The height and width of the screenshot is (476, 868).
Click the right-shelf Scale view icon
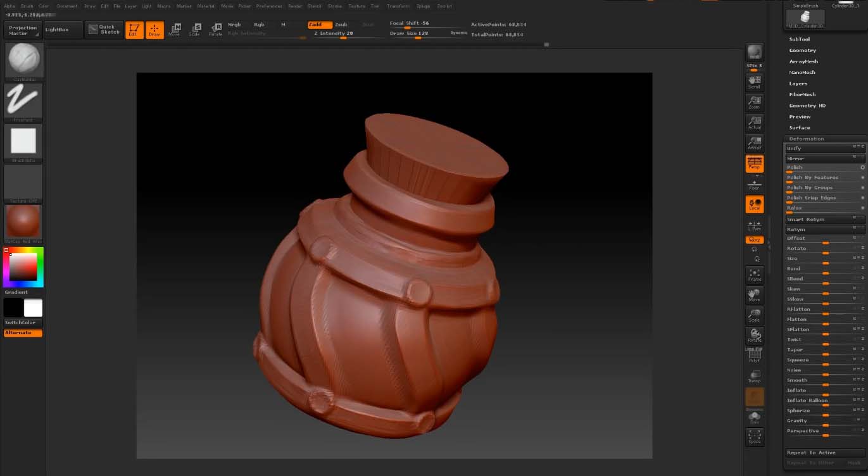pyautogui.click(x=754, y=315)
